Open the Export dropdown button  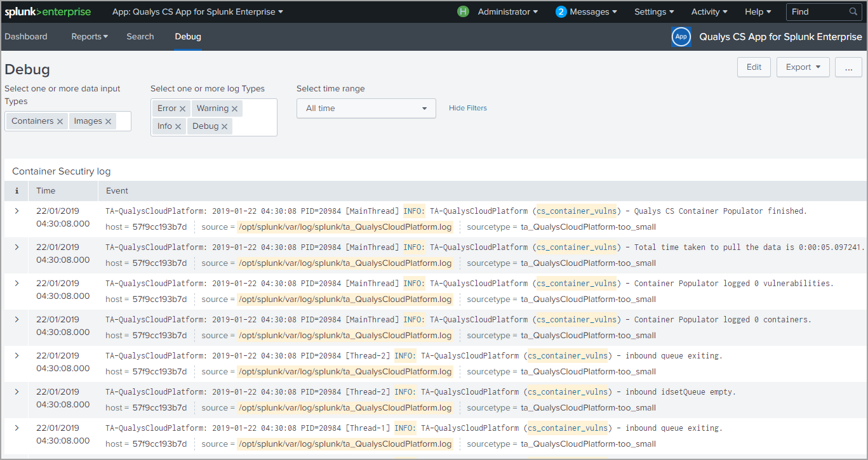(803, 67)
